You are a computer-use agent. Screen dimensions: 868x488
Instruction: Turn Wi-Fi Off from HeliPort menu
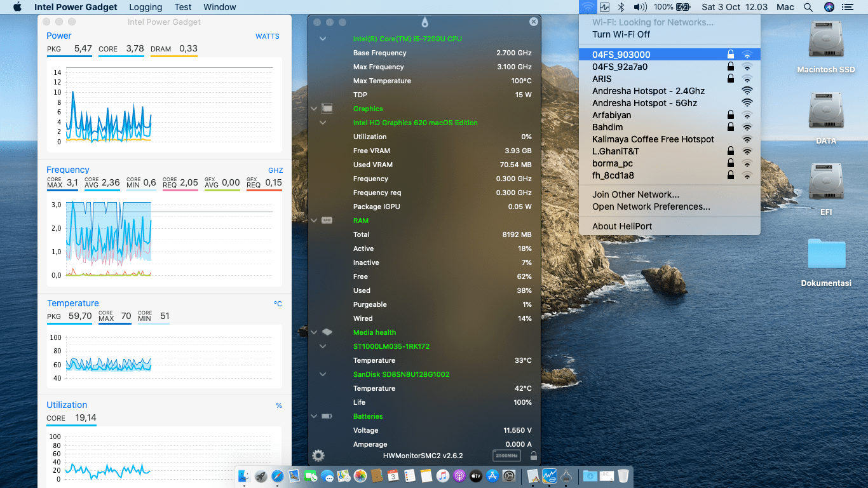(621, 34)
